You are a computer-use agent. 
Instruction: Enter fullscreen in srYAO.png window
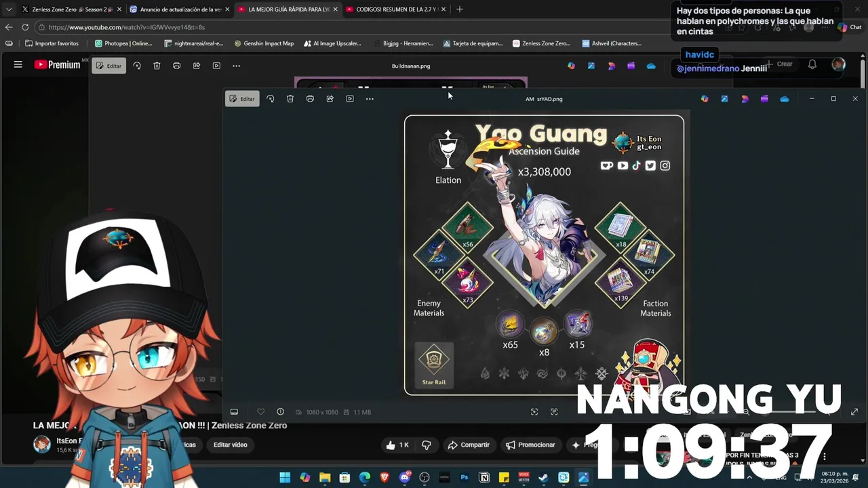coord(854,411)
